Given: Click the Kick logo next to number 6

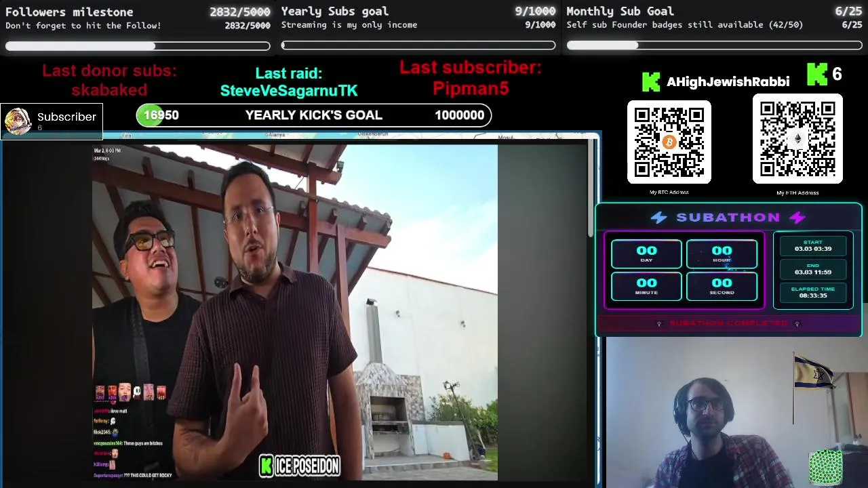Looking at the screenshot, I should coord(817,74).
